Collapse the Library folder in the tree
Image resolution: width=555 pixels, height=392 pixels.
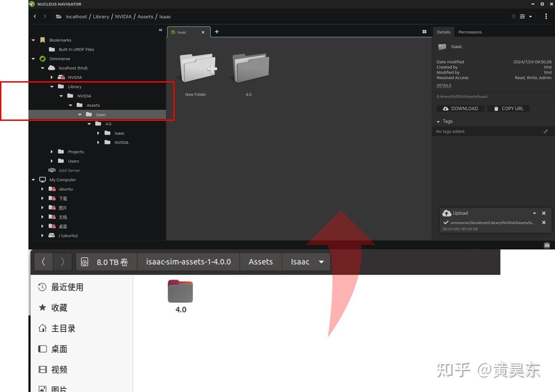[x=51, y=87]
